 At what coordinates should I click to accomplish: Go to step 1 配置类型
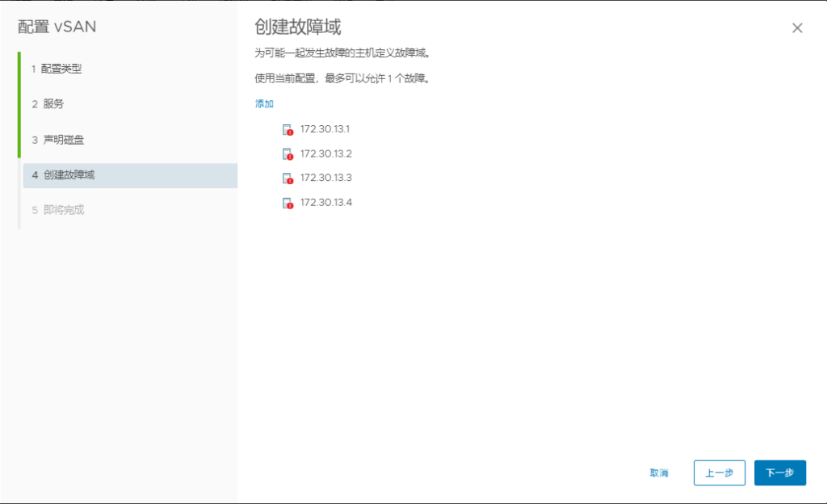point(57,69)
